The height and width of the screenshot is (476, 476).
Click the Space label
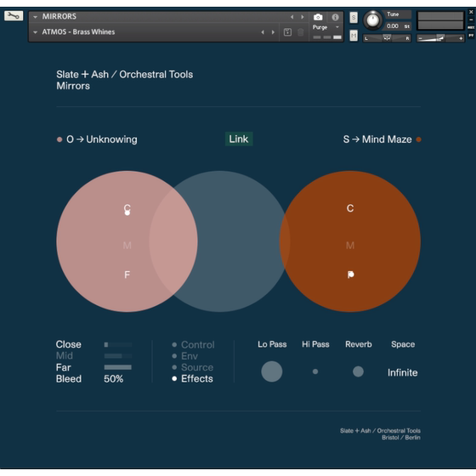click(403, 344)
